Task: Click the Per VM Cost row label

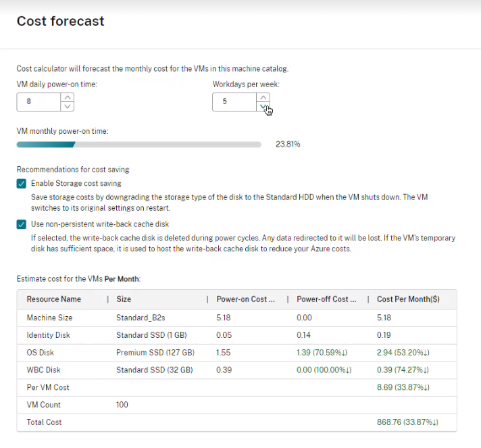Action: 48,388
